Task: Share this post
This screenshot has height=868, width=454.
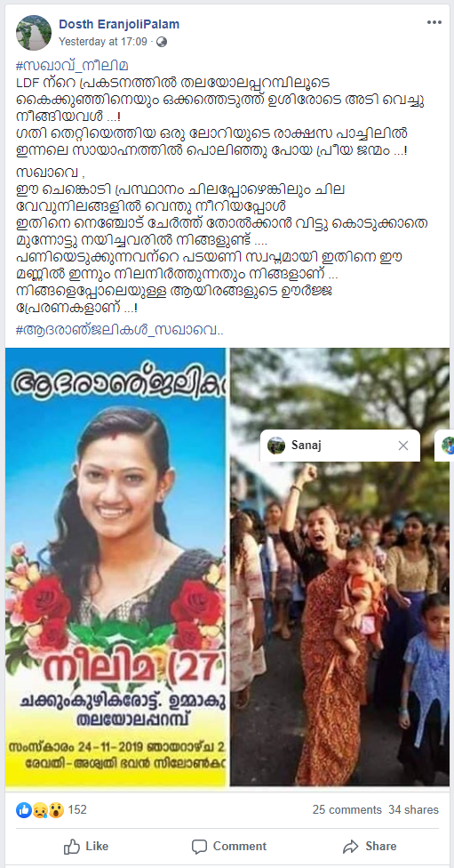Action: click(x=370, y=847)
